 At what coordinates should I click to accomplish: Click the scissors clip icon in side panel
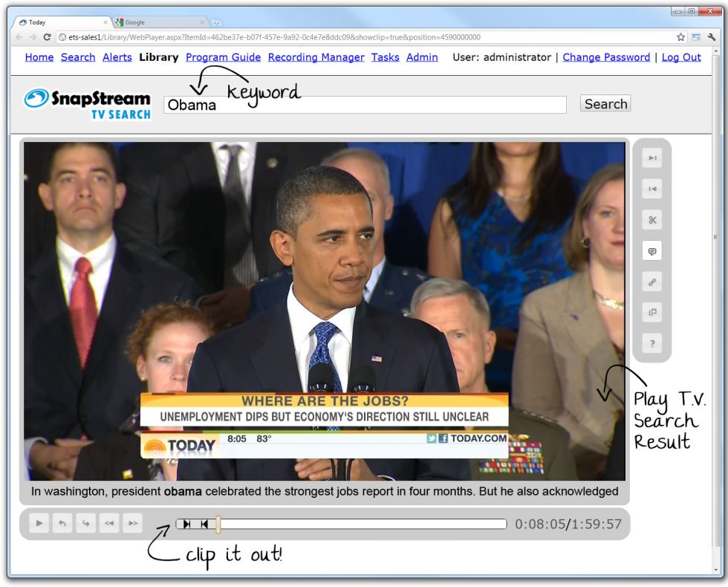coord(652,220)
